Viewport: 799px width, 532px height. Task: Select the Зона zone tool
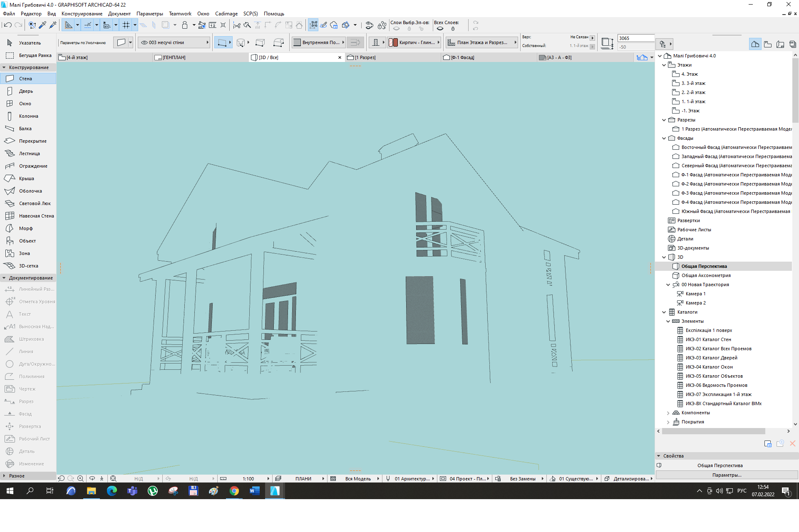click(x=28, y=253)
